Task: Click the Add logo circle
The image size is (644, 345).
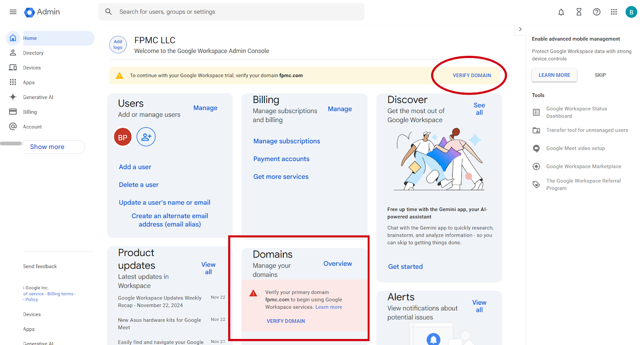Action: [x=118, y=45]
